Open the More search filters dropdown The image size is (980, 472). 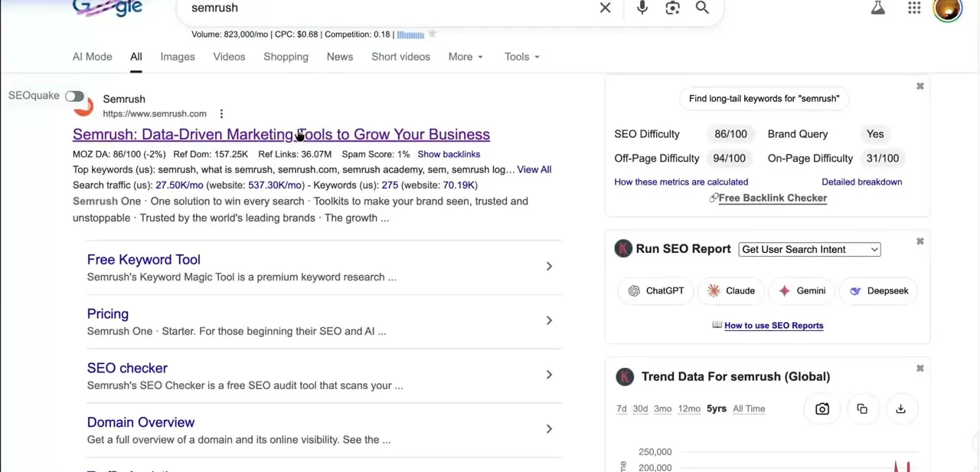pyautogui.click(x=465, y=57)
